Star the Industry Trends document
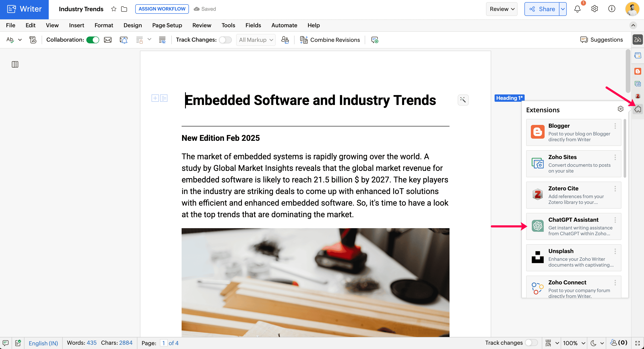Image resolution: width=644 pixels, height=349 pixels. coord(114,9)
